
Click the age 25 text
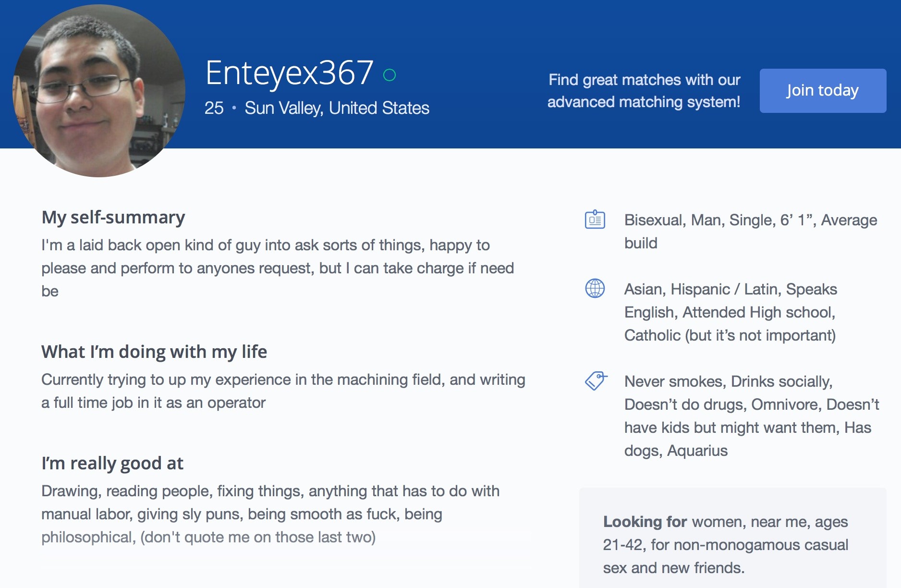(214, 108)
